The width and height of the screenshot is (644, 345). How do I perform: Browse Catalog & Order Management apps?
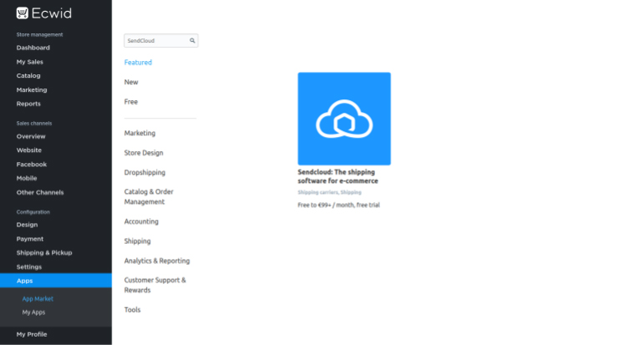point(149,197)
